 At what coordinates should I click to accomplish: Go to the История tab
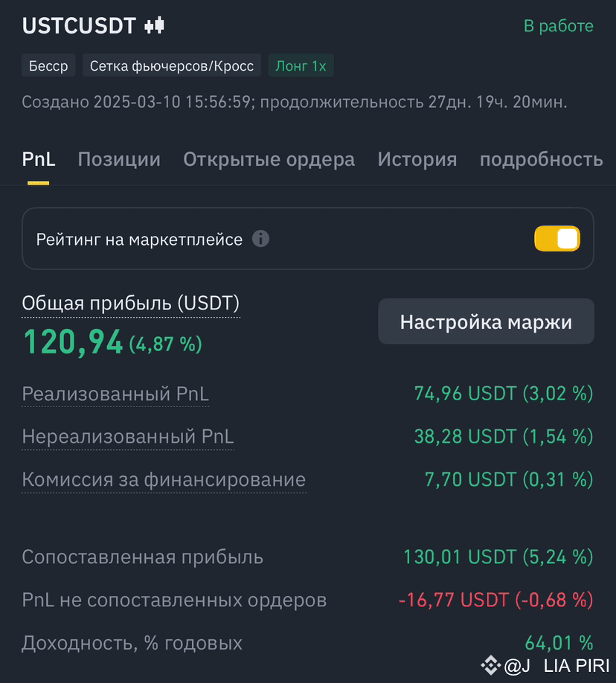click(x=417, y=159)
